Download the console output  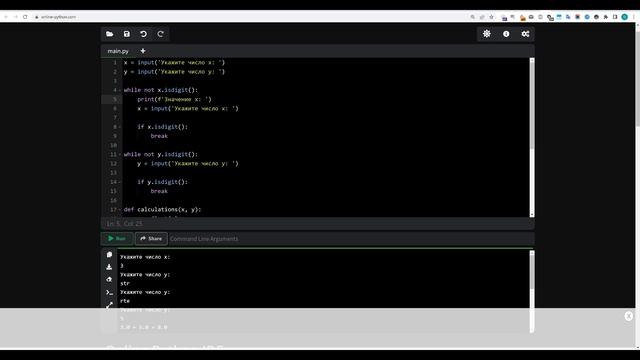pyautogui.click(x=109, y=267)
